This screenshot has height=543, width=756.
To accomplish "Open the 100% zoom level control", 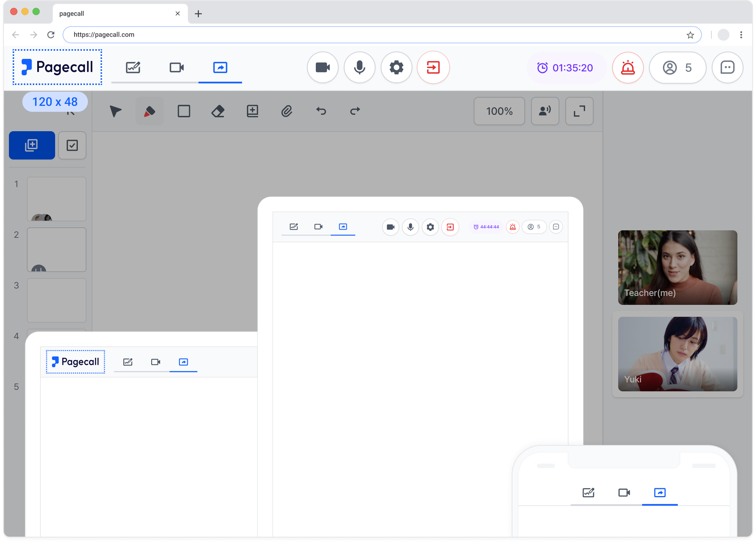I will pyautogui.click(x=499, y=111).
